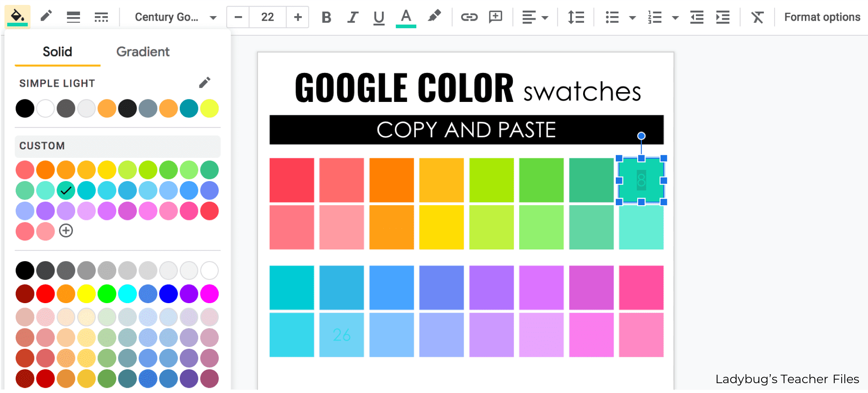868x393 pixels.
Task: Click the CUSTOM section header
Action: click(118, 146)
